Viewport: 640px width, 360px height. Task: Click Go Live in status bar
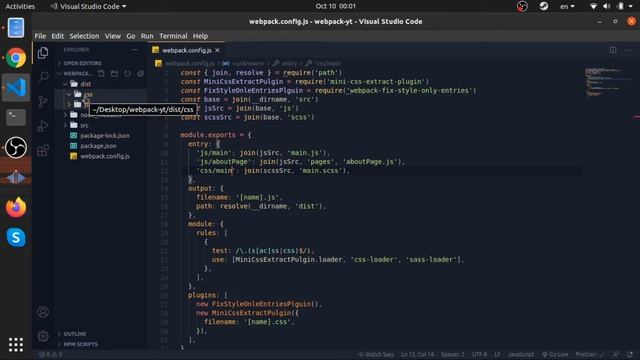coord(555,354)
